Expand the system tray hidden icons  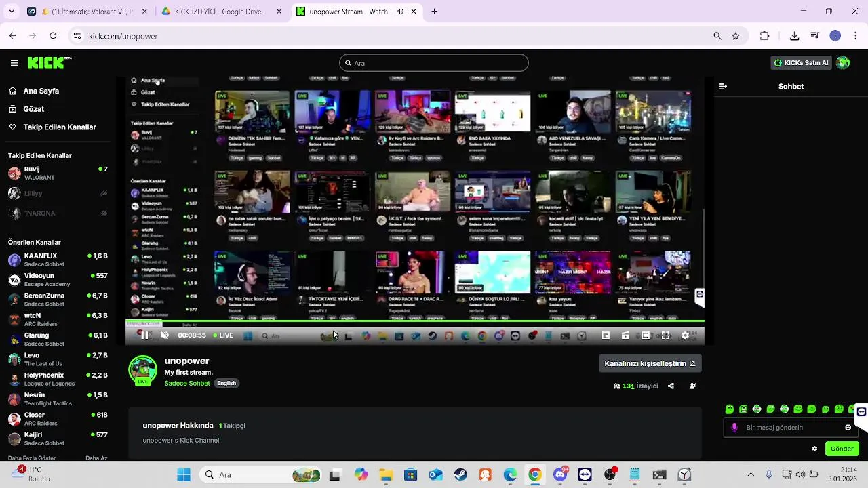(751, 474)
